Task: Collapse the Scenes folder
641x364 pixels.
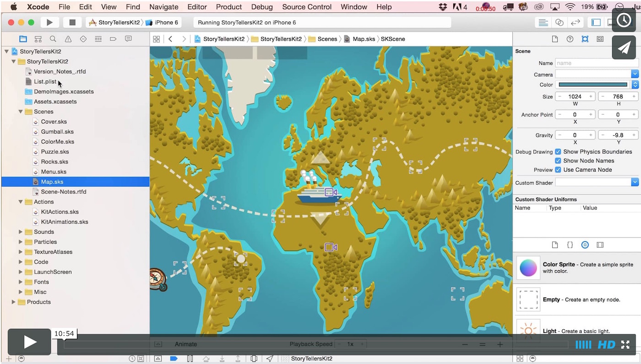Action: 21,112
